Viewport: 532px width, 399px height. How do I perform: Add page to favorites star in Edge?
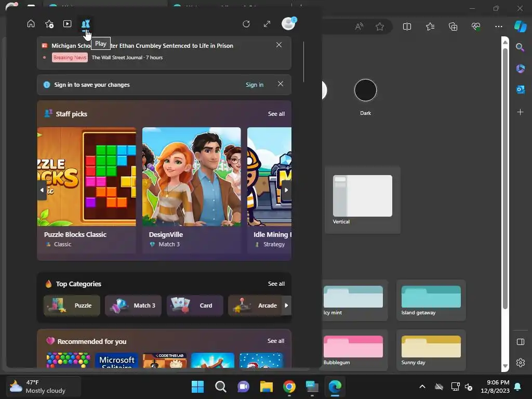click(380, 26)
